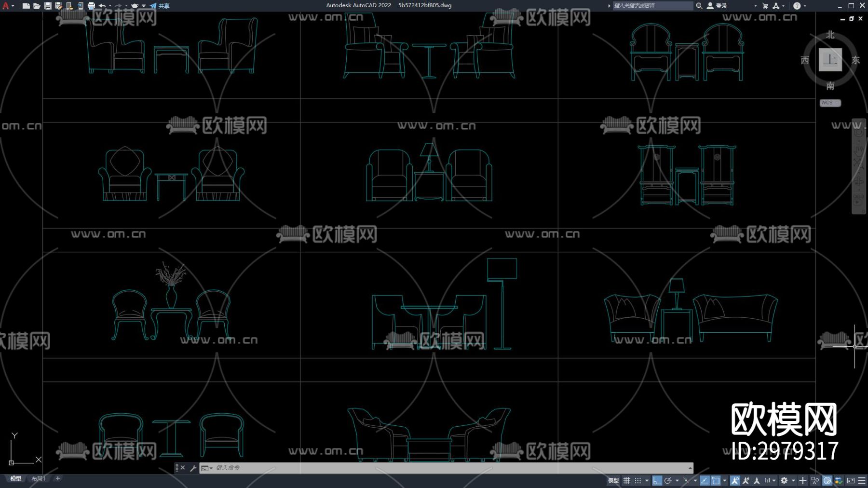Toggle object snap tracking
The image size is (868, 488).
705,480
